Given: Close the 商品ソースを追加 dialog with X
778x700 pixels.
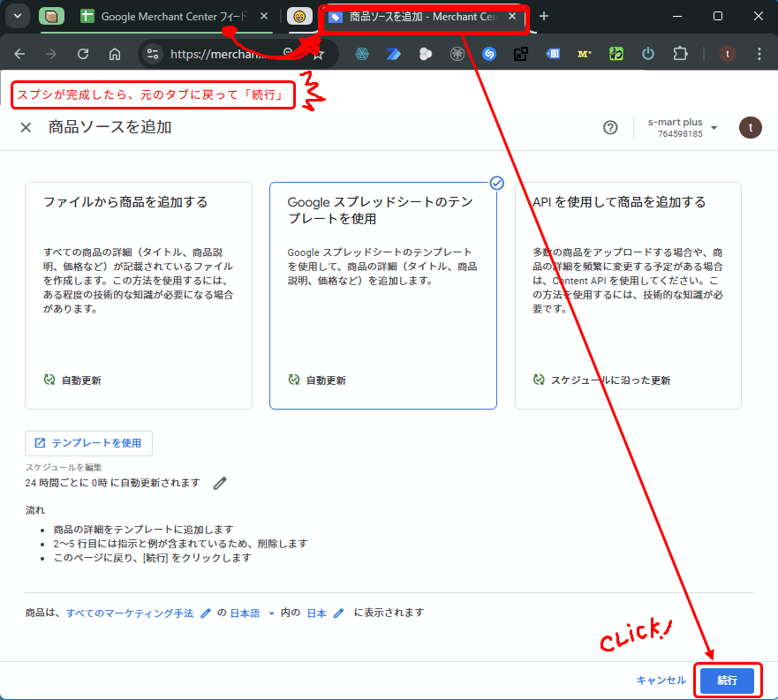Looking at the screenshot, I should (26, 127).
